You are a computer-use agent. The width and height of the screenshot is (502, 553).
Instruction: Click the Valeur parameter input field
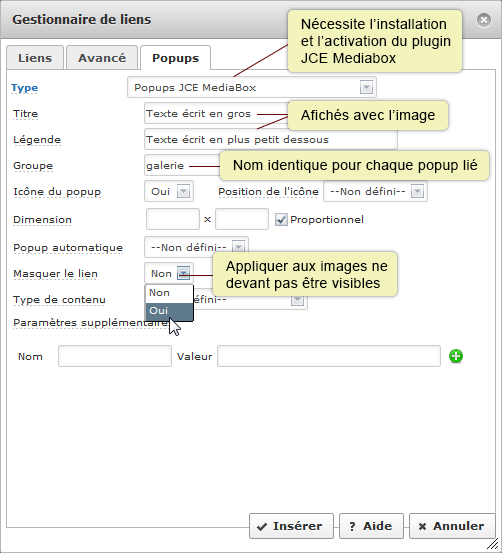329,356
